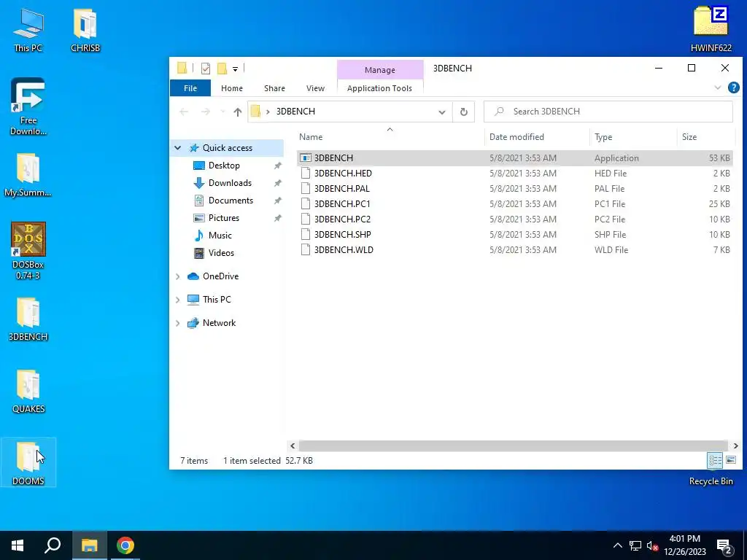The image size is (747, 560).
Task: Select Free Download Manager desktop shortcut
Action: [x=28, y=106]
